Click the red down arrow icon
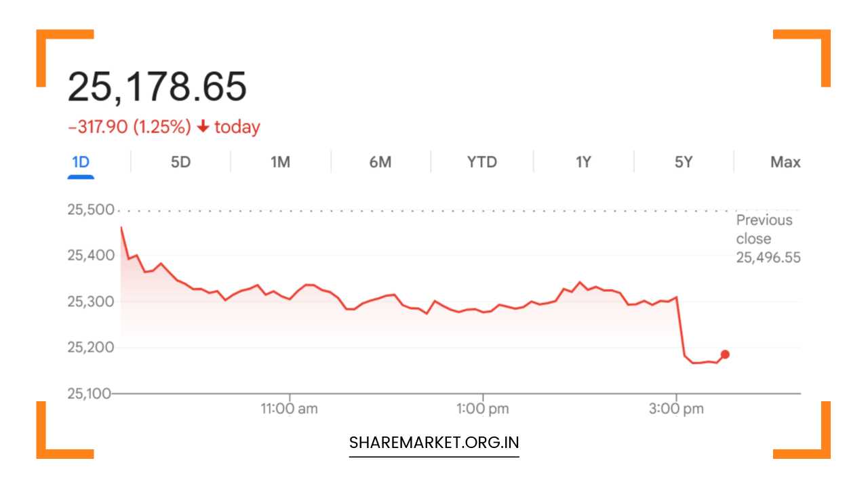This screenshot has height=488, width=868. (202, 127)
